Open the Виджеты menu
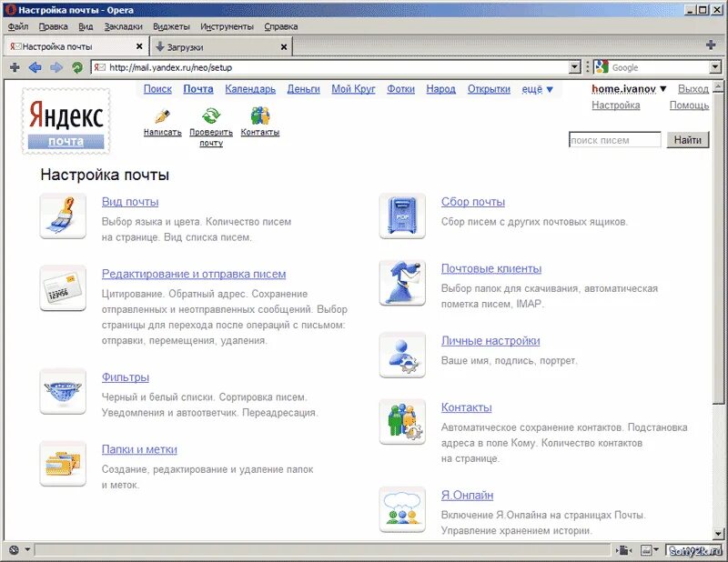Screen dimensions: 728x562 point(171,26)
